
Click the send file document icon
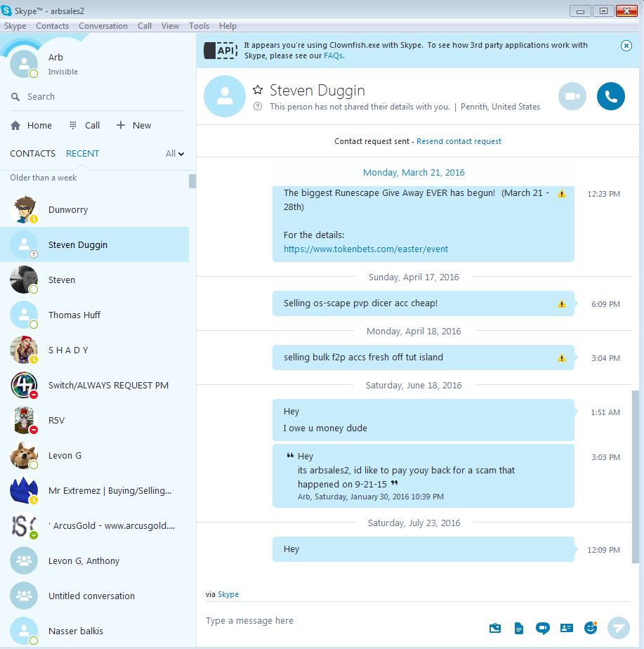518,628
